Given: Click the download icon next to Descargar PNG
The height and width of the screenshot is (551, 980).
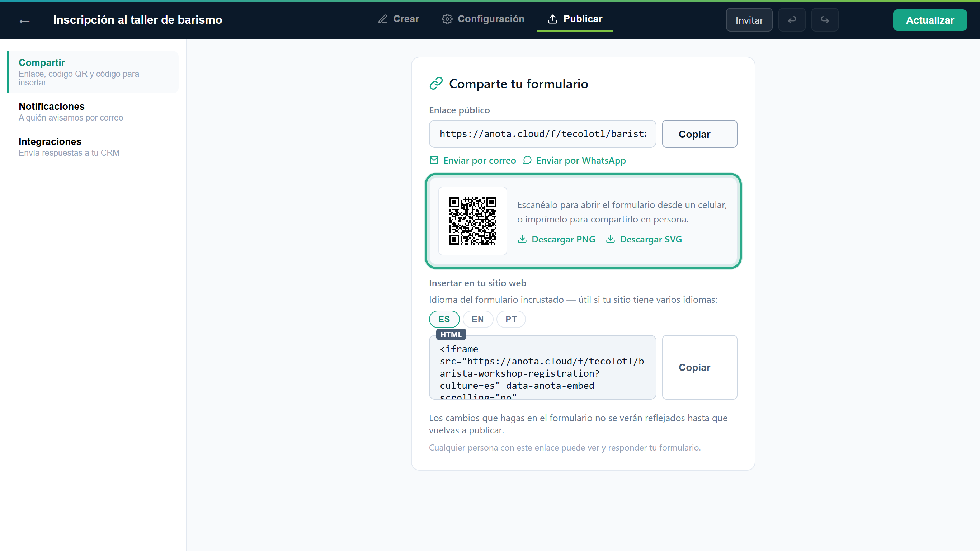Looking at the screenshot, I should 522,239.
